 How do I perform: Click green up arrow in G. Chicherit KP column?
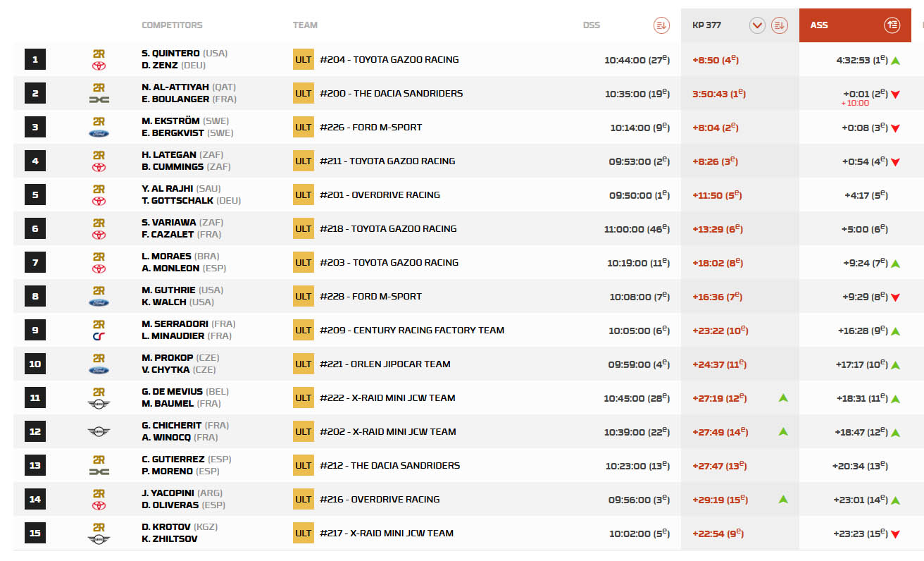[x=782, y=431]
